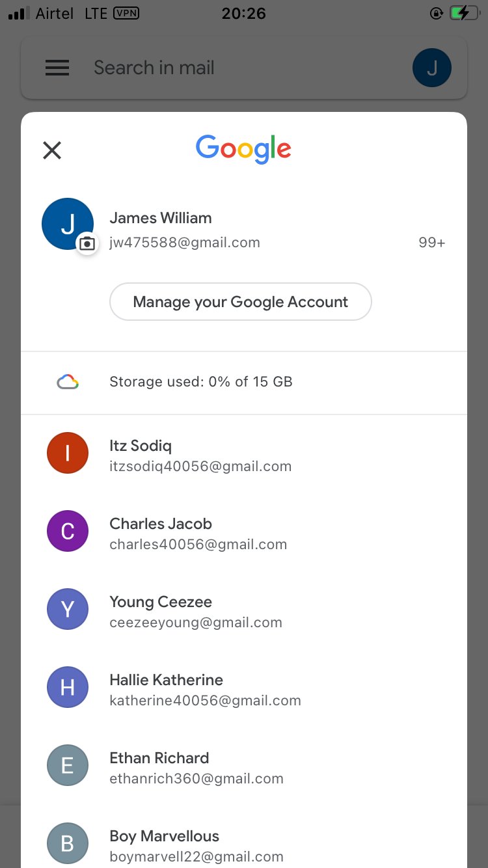
Task: Tap the email itzsodiq40056@gmail.com
Action: [200, 467]
